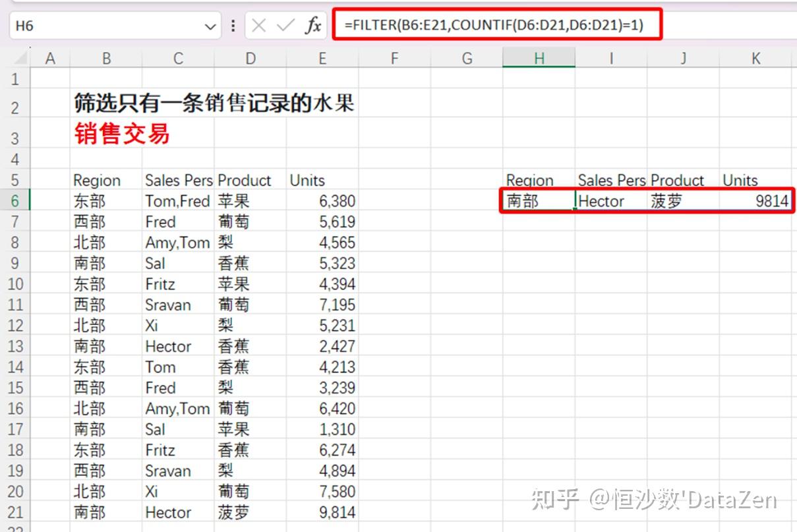Click cell H6 containing 南部
The height and width of the screenshot is (532, 797).
pyautogui.click(x=538, y=201)
